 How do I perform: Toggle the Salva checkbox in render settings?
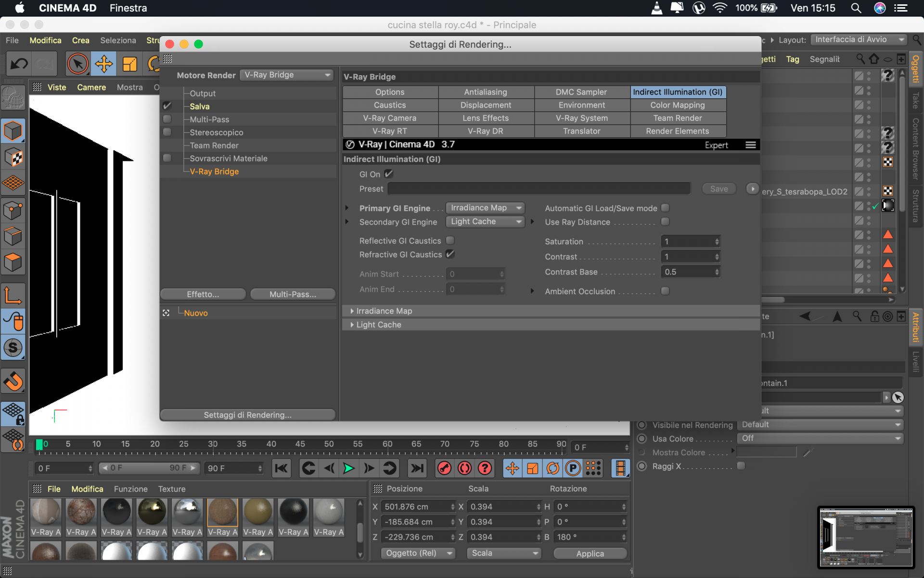coord(167,106)
